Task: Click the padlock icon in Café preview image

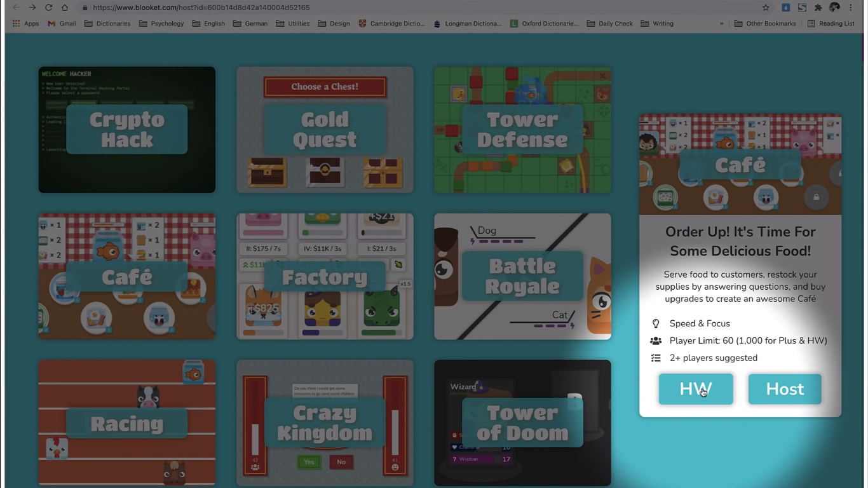Action: (x=816, y=197)
